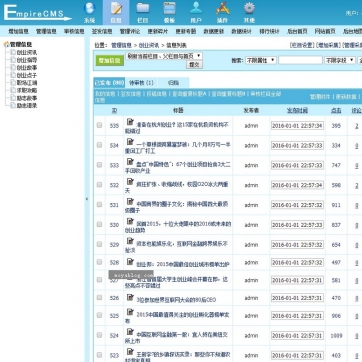Check the checkbox for row 532
362x362 pixels.
[99, 185]
